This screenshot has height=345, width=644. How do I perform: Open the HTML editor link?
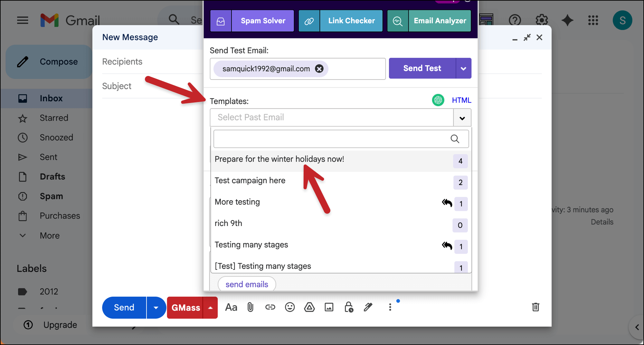(x=461, y=100)
